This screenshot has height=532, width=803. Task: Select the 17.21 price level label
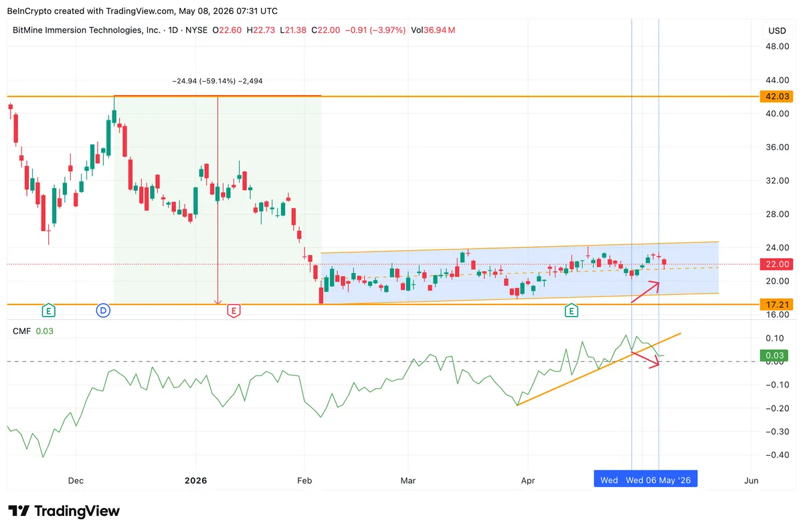(x=778, y=304)
